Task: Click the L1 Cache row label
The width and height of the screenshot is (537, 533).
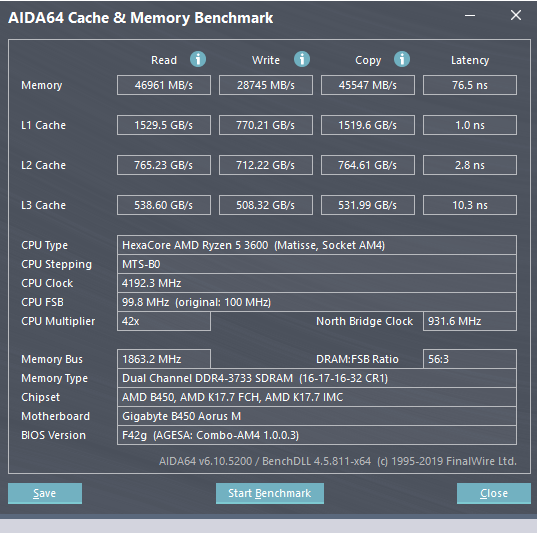Action: tap(43, 125)
